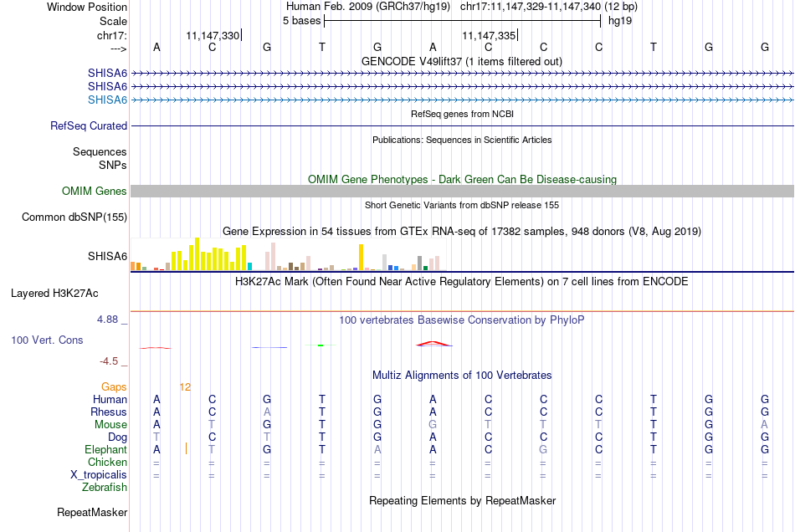Click the OMIM Gene Phenotypes green title

click(x=462, y=179)
